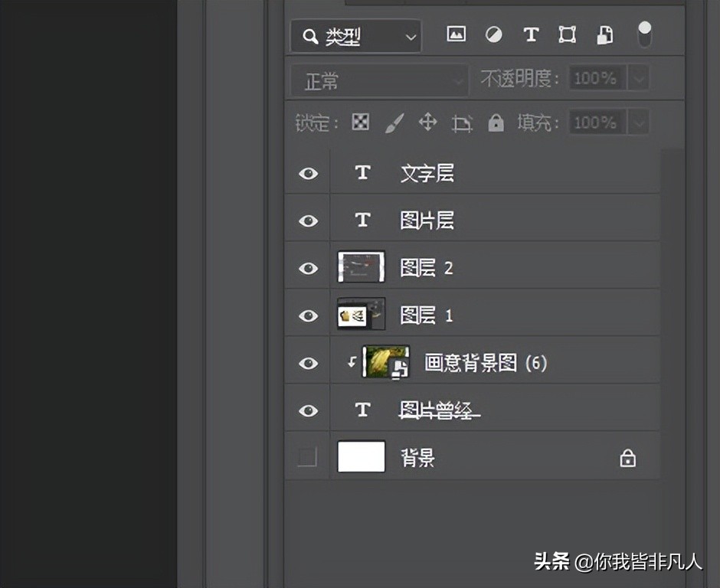Click the lock image pixels brush icon
The width and height of the screenshot is (720, 588).
click(394, 122)
